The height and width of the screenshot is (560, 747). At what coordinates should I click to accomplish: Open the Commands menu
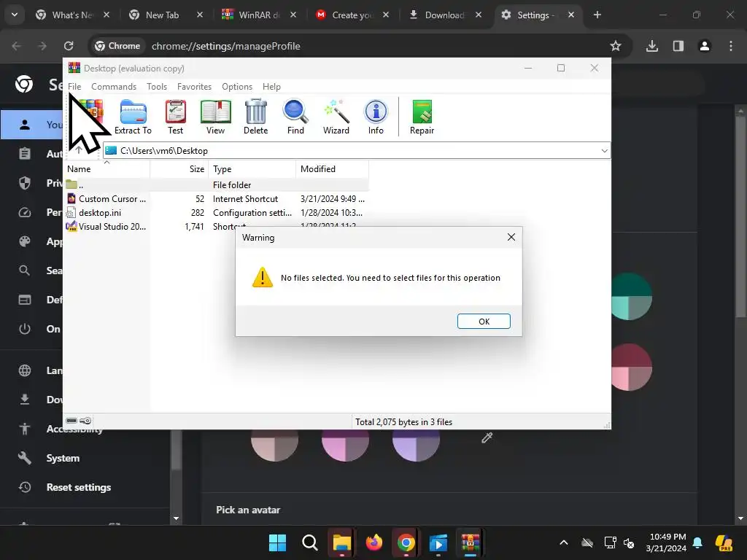point(114,87)
